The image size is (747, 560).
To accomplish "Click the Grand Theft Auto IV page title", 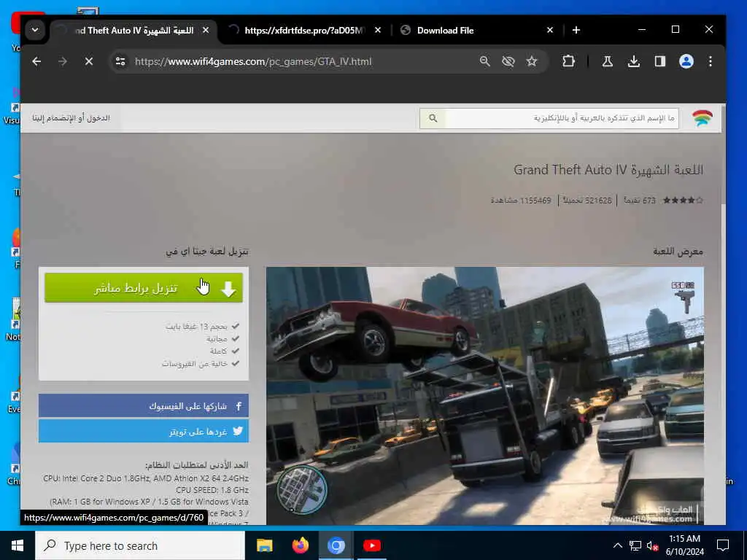I will click(x=608, y=169).
